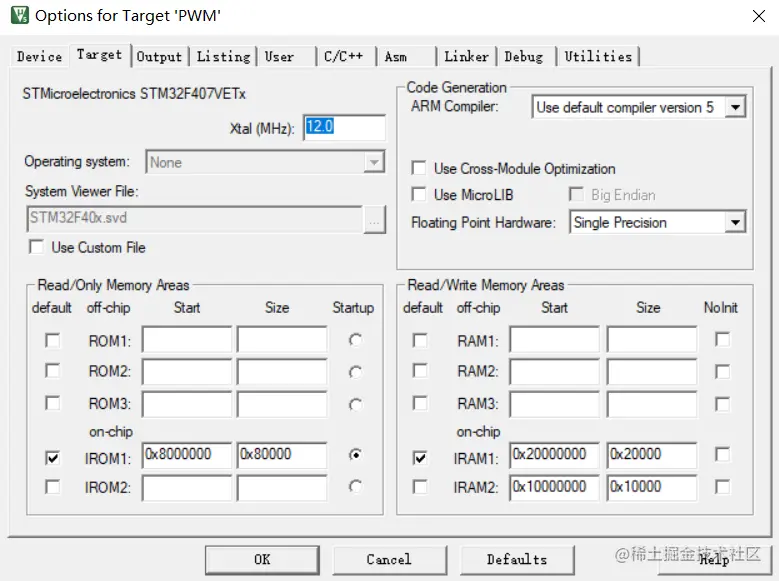Image resolution: width=779 pixels, height=581 pixels.
Task: Open the Output tab
Action: (159, 57)
